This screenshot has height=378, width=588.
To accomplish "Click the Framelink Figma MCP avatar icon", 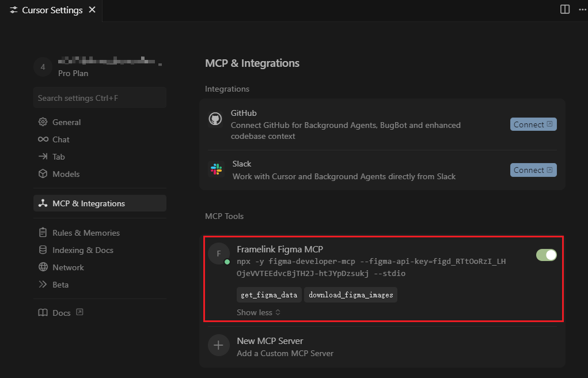I will pos(219,254).
